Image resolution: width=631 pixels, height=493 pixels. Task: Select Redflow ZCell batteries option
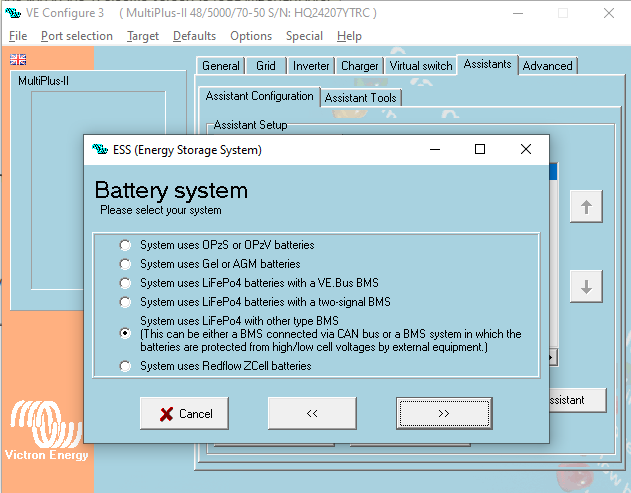pyautogui.click(x=125, y=366)
